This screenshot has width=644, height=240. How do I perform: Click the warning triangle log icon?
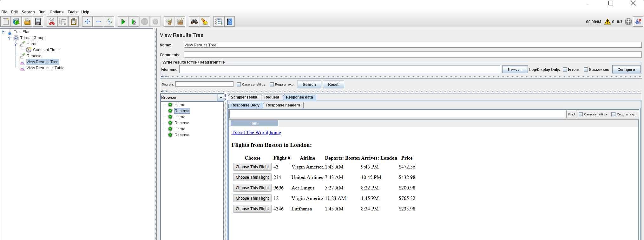[x=608, y=22]
